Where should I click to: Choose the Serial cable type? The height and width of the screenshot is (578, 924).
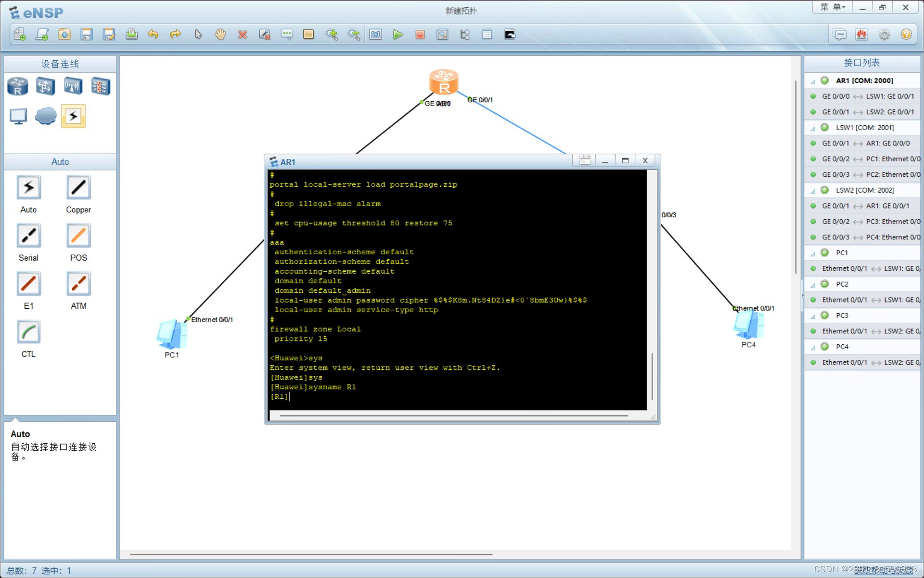point(28,236)
